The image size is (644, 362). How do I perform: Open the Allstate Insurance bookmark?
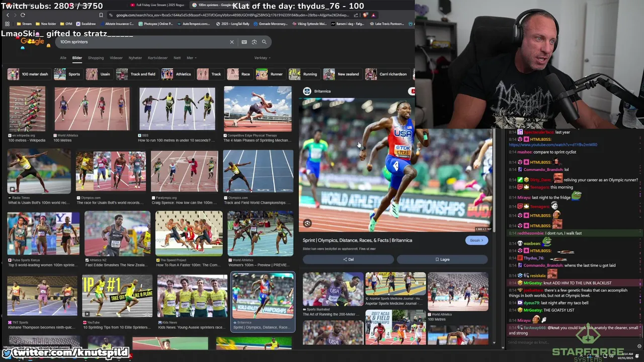tap(117, 24)
